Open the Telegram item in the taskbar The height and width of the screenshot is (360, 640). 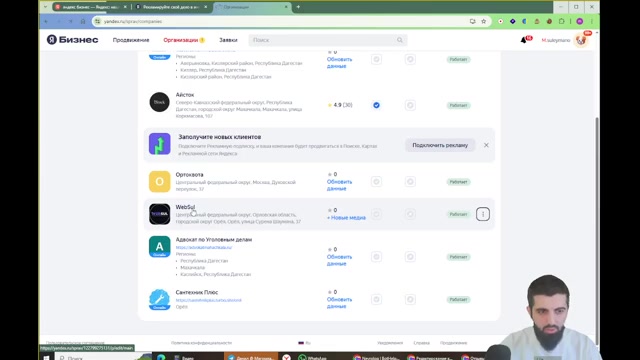tap(251, 357)
